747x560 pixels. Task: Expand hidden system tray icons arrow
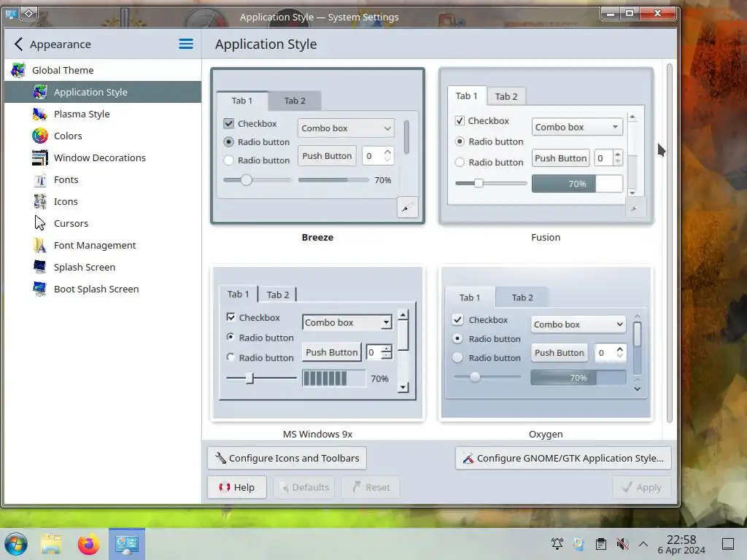643,543
